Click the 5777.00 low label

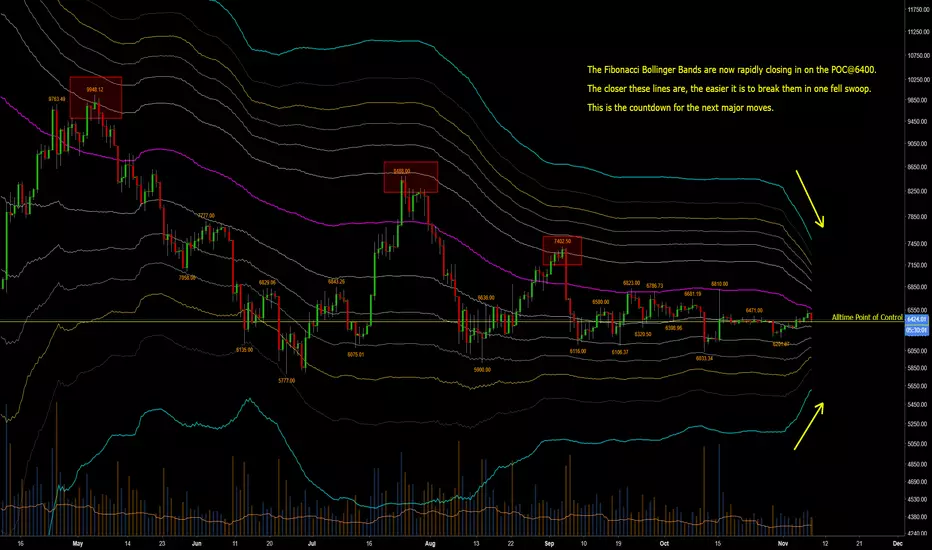point(286,381)
